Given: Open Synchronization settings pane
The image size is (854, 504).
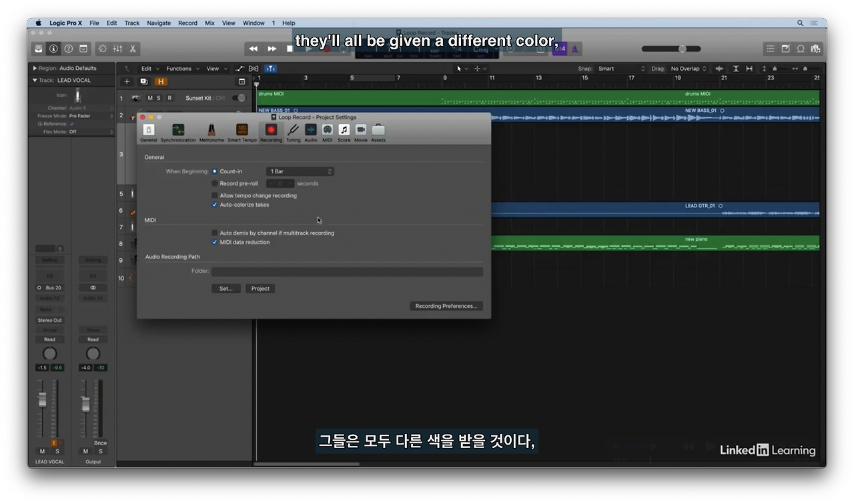Looking at the screenshot, I should tap(178, 133).
